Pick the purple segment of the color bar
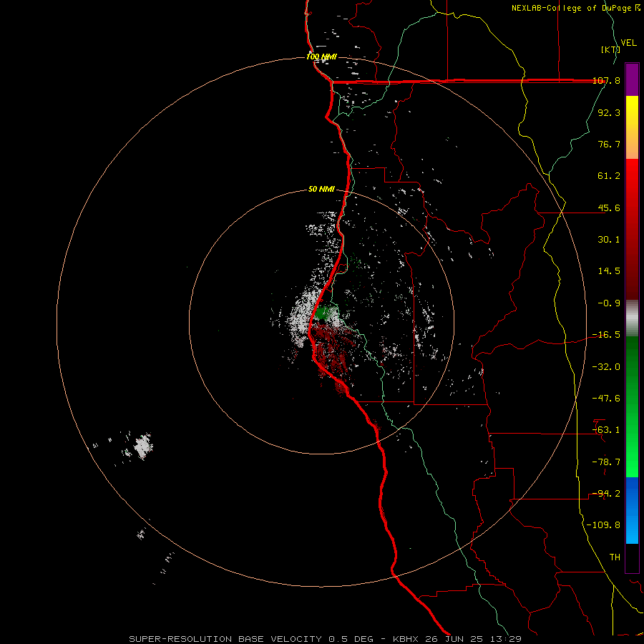Viewport: 644px width, 644px height. (632, 79)
